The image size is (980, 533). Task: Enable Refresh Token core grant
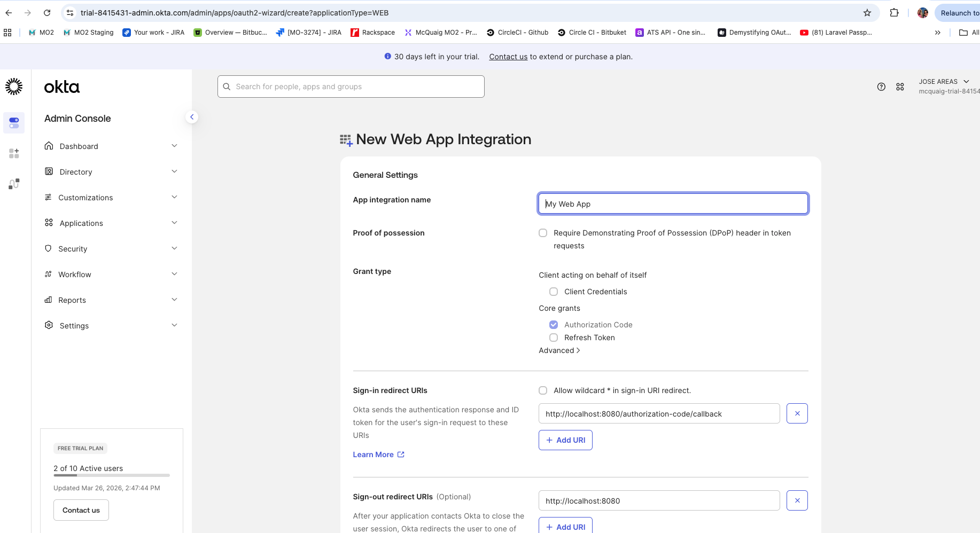tap(554, 338)
